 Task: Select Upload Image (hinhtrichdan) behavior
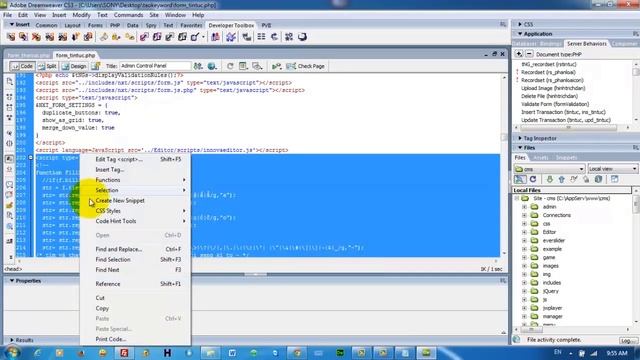pyautogui.click(x=553, y=88)
